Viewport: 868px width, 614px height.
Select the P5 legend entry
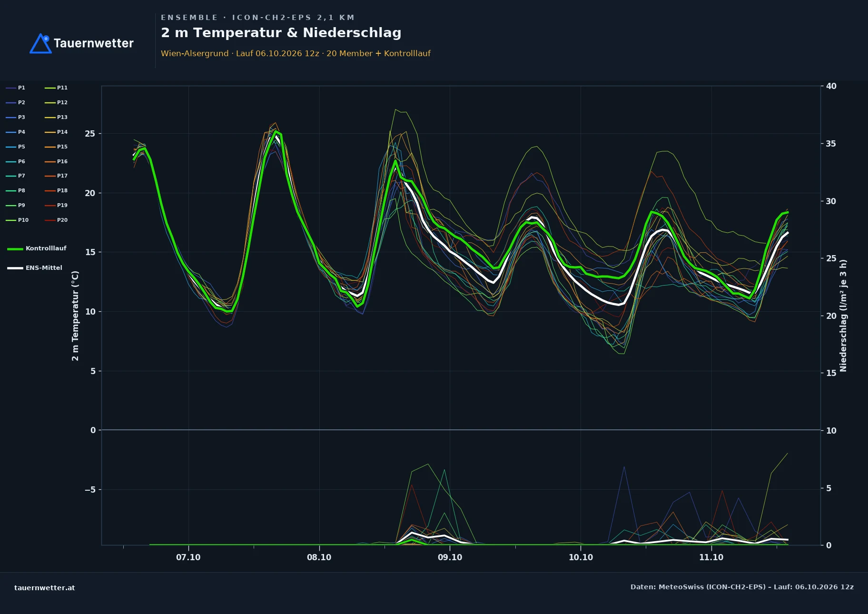pyautogui.click(x=15, y=147)
